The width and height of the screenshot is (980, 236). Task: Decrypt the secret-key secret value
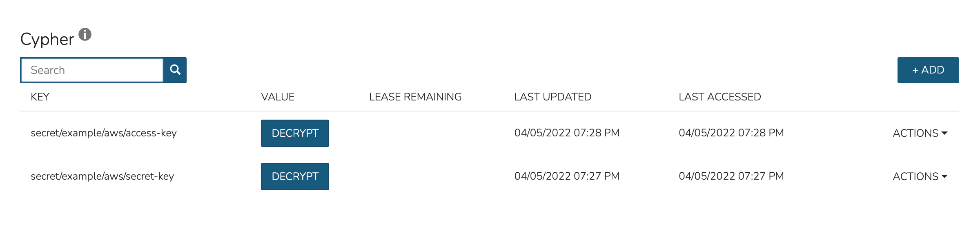[x=295, y=176]
